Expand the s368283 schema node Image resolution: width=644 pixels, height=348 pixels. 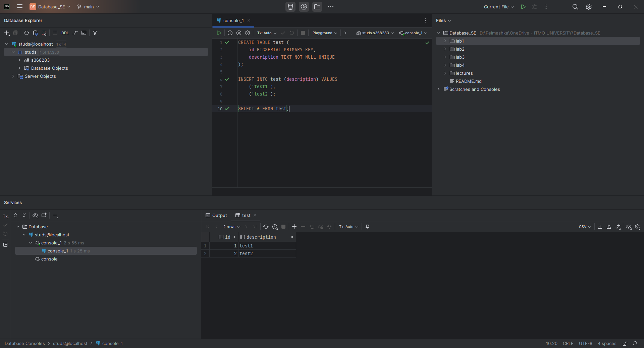[x=19, y=60]
